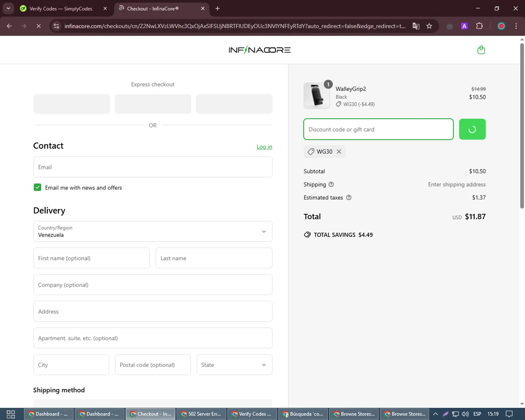Open the Chrome profile avatar
Image resolution: width=525 pixels, height=420 pixels.
tap(501, 26)
